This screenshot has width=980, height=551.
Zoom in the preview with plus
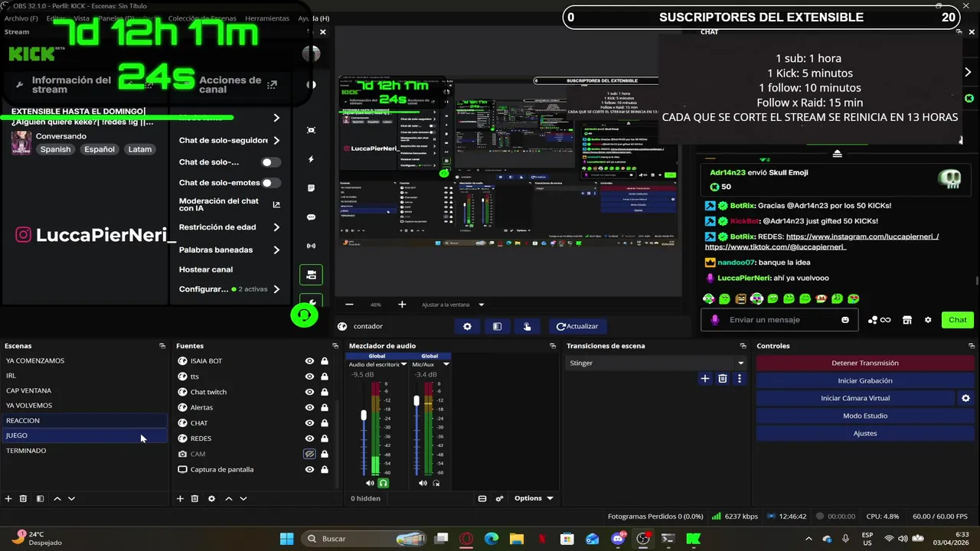(x=402, y=305)
